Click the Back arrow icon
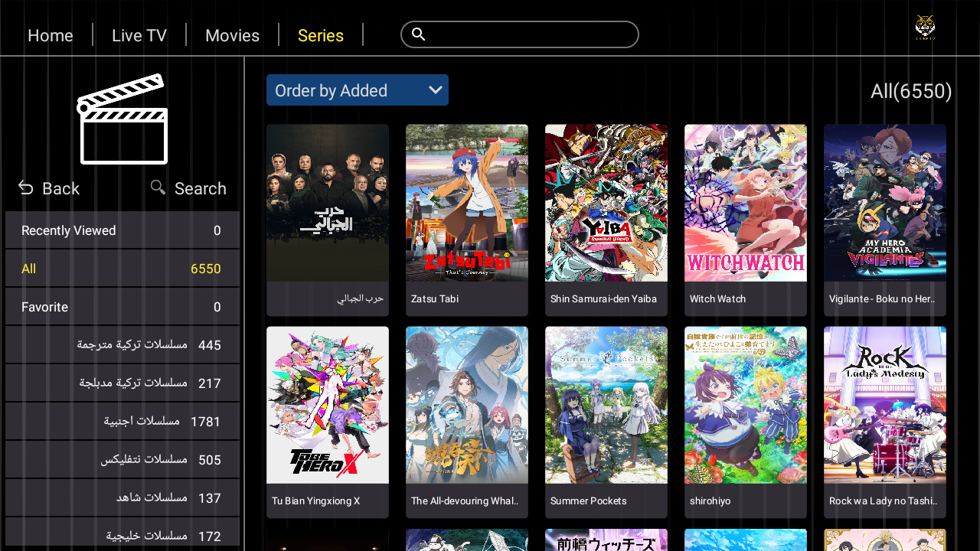 coord(26,188)
